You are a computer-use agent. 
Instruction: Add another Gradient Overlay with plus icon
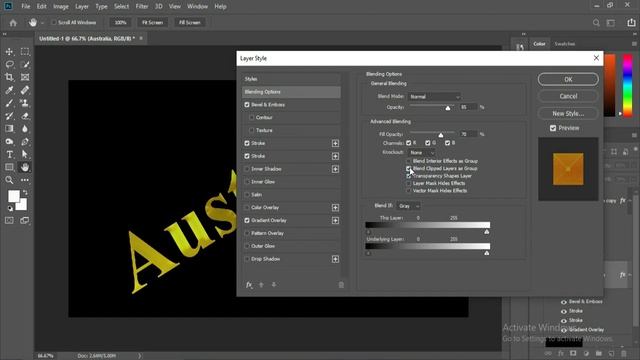(335, 220)
